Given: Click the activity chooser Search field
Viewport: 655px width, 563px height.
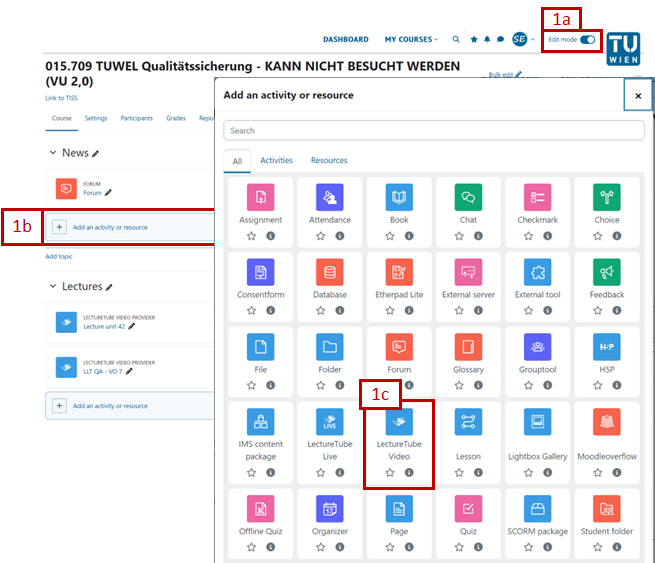Looking at the screenshot, I should 434,131.
